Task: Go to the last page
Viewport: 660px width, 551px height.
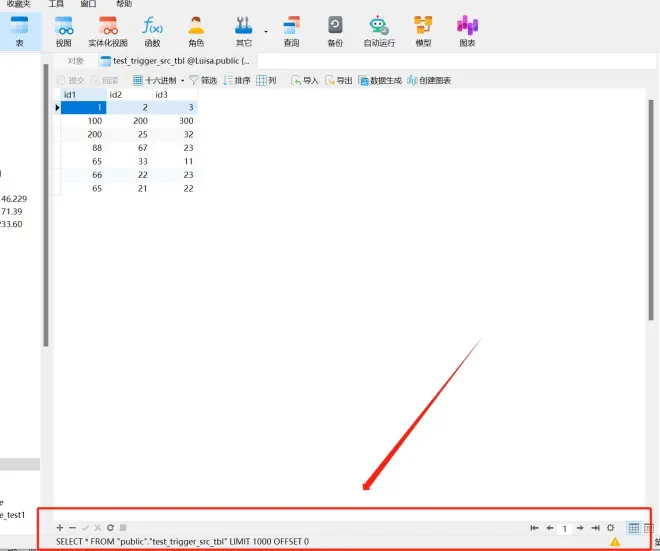Action: [x=595, y=528]
